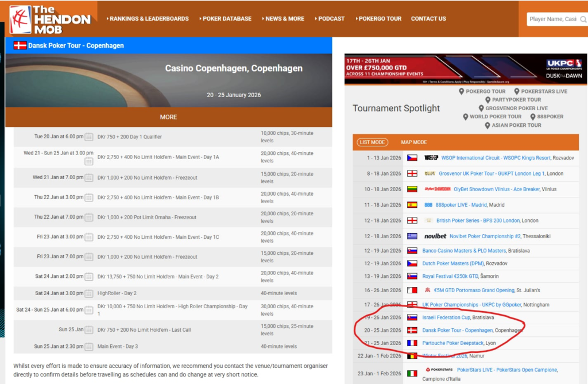Click calendar icon beside Pot Limit Omaha Freezeout
The width and height of the screenshot is (588, 384).
pyautogui.click(x=89, y=218)
